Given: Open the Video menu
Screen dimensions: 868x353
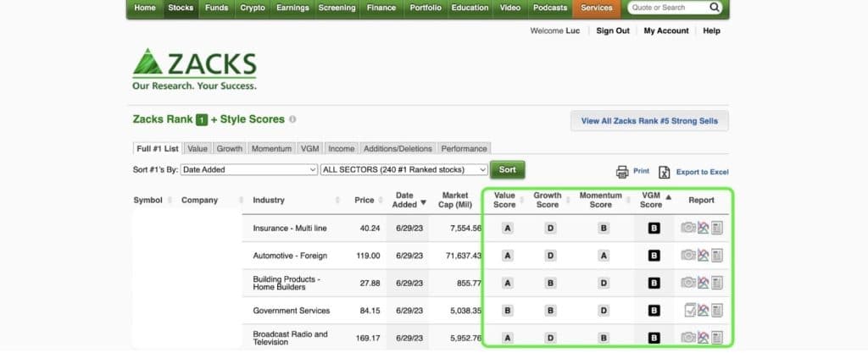Looking at the screenshot, I should tap(509, 8).
